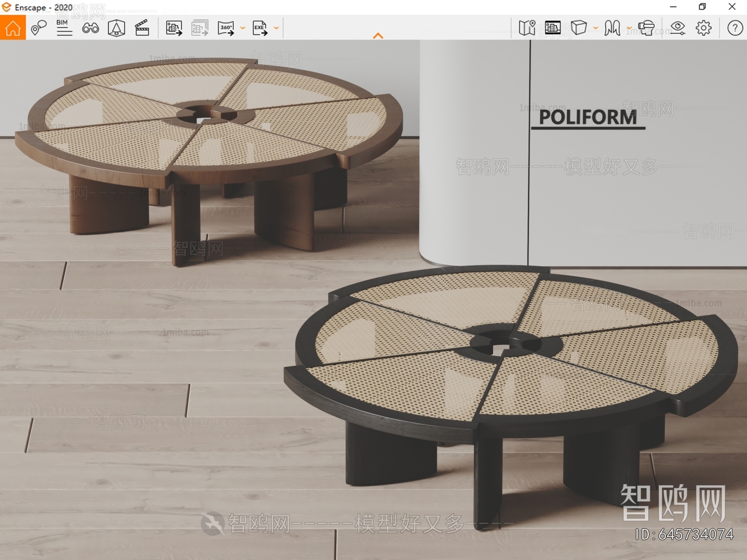Image resolution: width=747 pixels, height=560 pixels.
Task: Click the Batch Rendering icon
Action: click(200, 28)
